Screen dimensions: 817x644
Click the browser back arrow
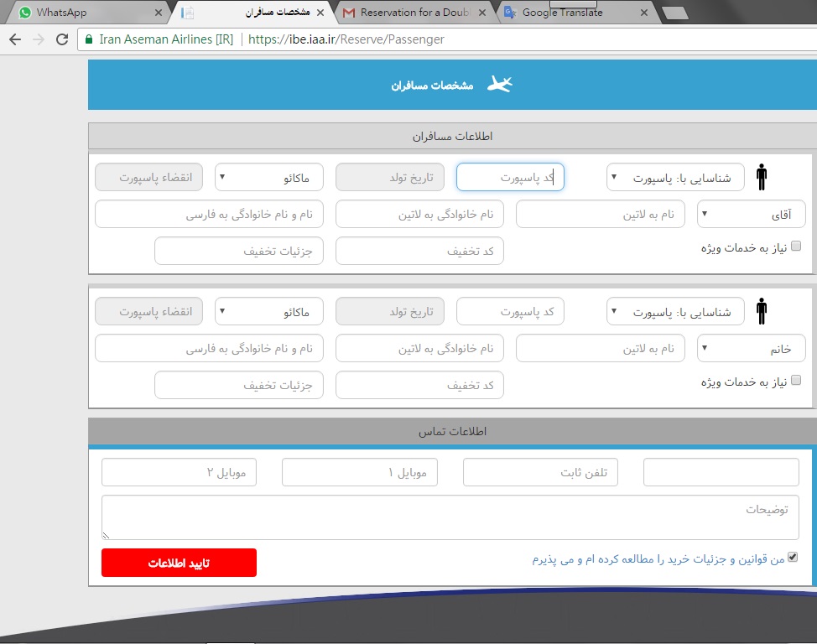click(15, 39)
